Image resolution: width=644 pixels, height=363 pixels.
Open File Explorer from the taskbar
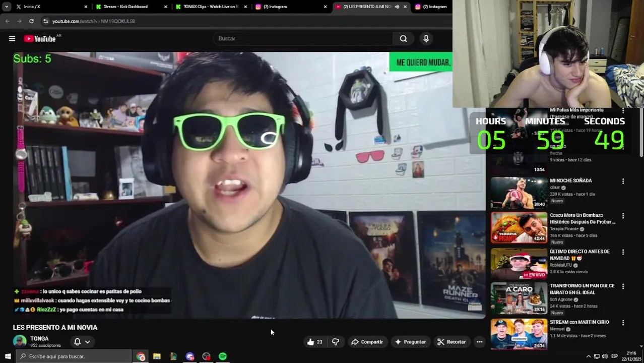(157, 356)
